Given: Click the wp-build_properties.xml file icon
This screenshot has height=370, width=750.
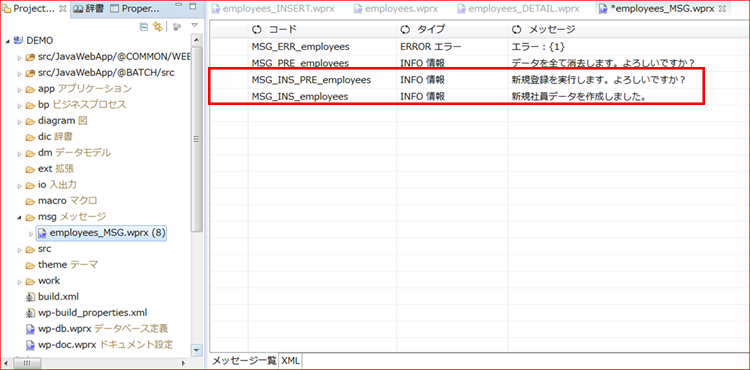Looking at the screenshot, I should pos(30,313).
